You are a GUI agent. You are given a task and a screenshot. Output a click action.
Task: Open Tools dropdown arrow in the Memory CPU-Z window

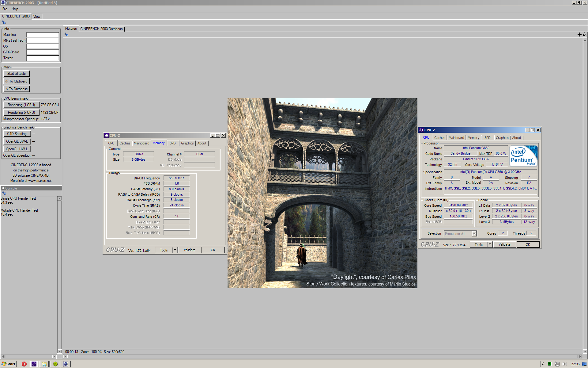pyautogui.click(x=175, y=250)
